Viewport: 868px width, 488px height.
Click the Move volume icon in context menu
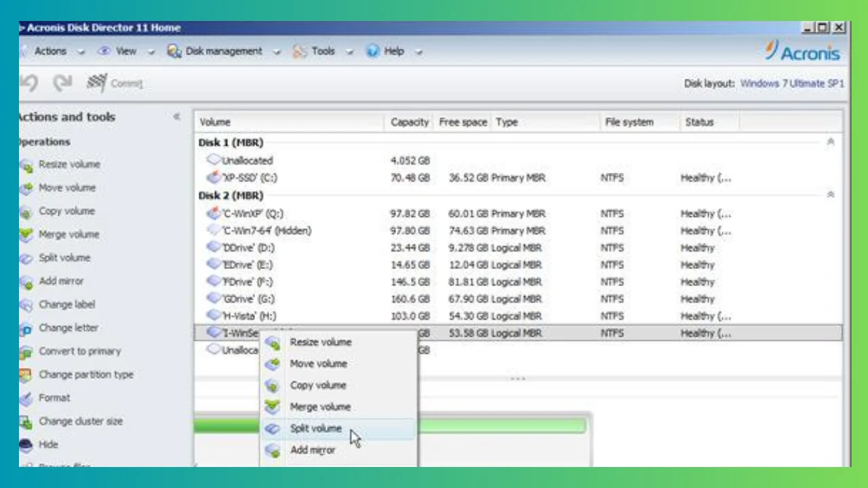pyautogui.click(x=273, y=365)
